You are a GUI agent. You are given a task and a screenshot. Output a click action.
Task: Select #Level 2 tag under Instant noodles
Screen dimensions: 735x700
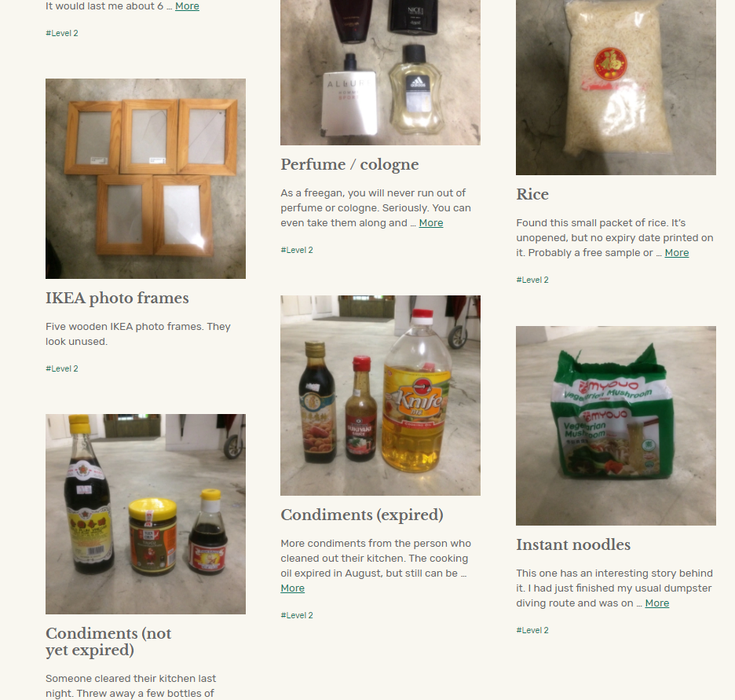pos(532,630)
